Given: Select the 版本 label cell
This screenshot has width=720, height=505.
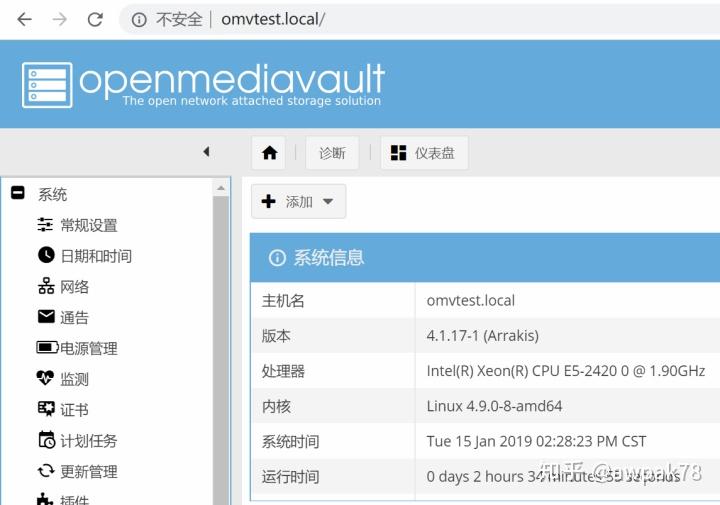Looking at the screenshot, I should [x=333, y=336].
